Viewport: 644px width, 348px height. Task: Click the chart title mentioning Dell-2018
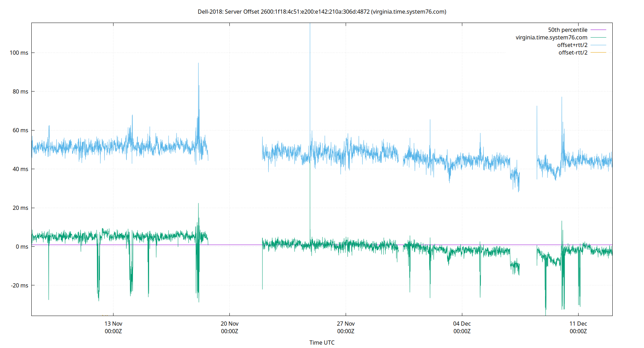pos(322,12)
